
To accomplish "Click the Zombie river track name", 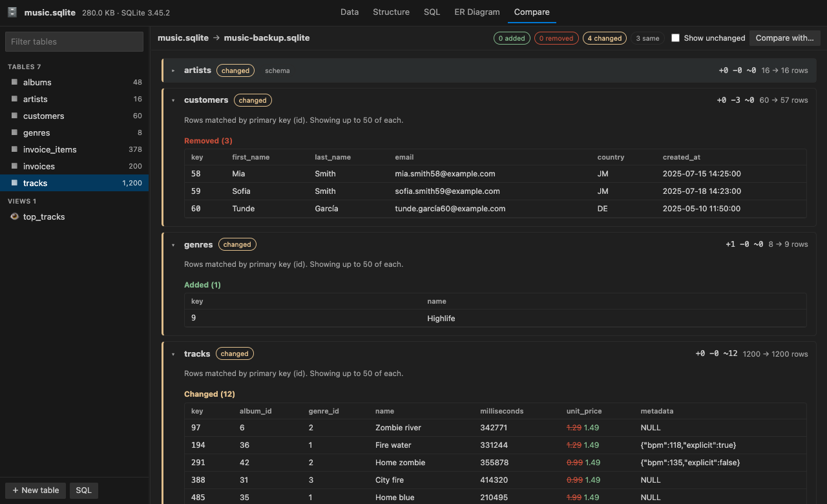I will pos(398,428).
